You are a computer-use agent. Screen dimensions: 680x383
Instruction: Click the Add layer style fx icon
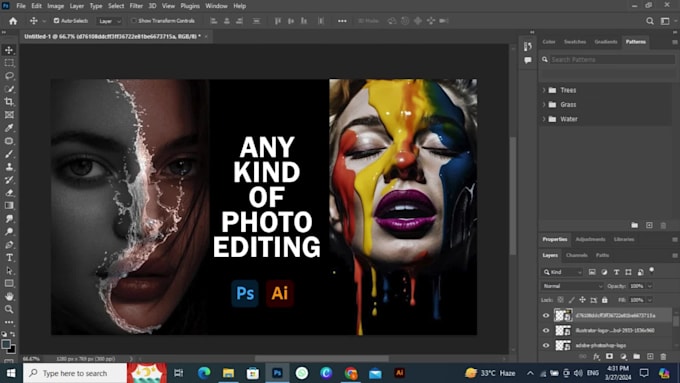pos(597,357)
